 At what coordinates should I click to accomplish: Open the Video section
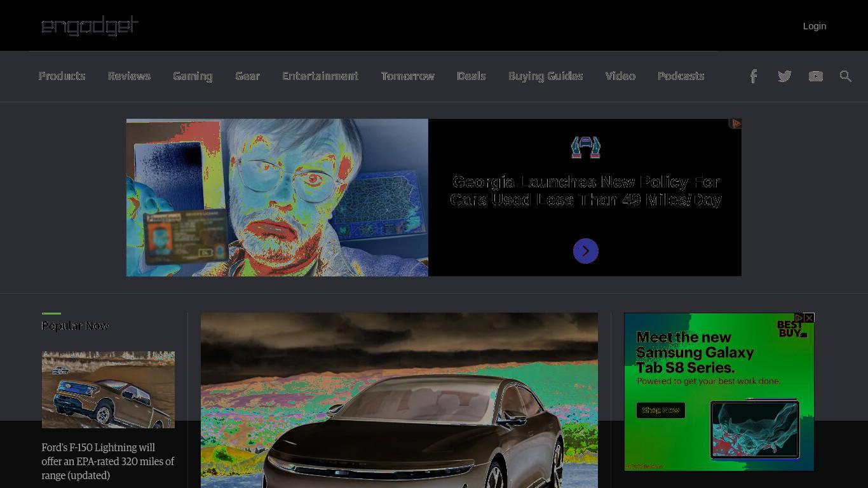pyautogui.click(x=620, y=76)
